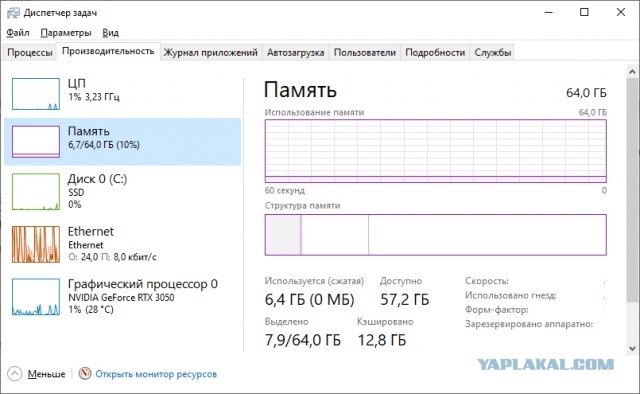Screen dimensions: 640x394
Task: Select the Графический процессор 0 thumbnail
Action: tap(36, 297)
